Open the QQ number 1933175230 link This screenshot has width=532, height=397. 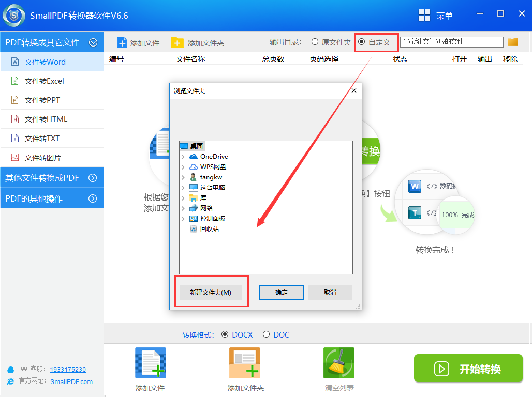pos(68,369)
